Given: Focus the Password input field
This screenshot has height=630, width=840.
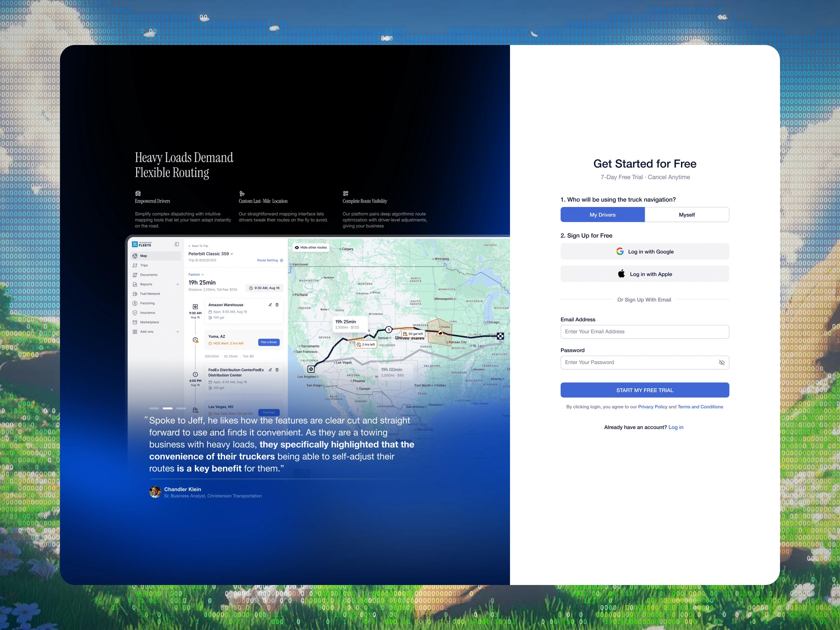Looking at the screenshot, I should 645,363.
